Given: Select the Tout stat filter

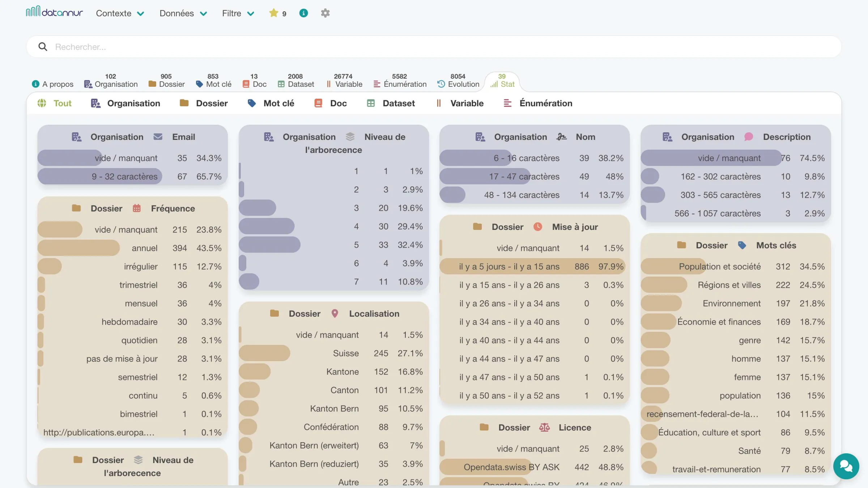Looking at the screenshot, I should (x=55, y=103).
